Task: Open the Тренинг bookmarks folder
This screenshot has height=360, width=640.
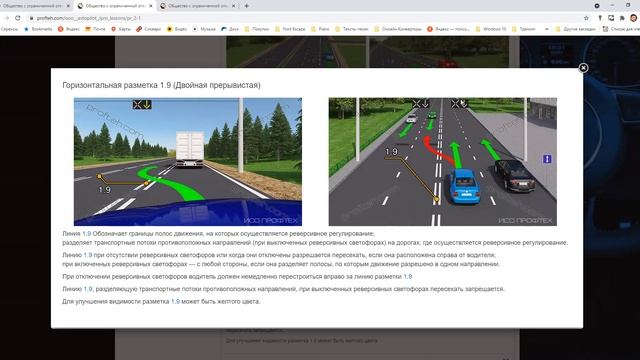Action: pos(524,29)
